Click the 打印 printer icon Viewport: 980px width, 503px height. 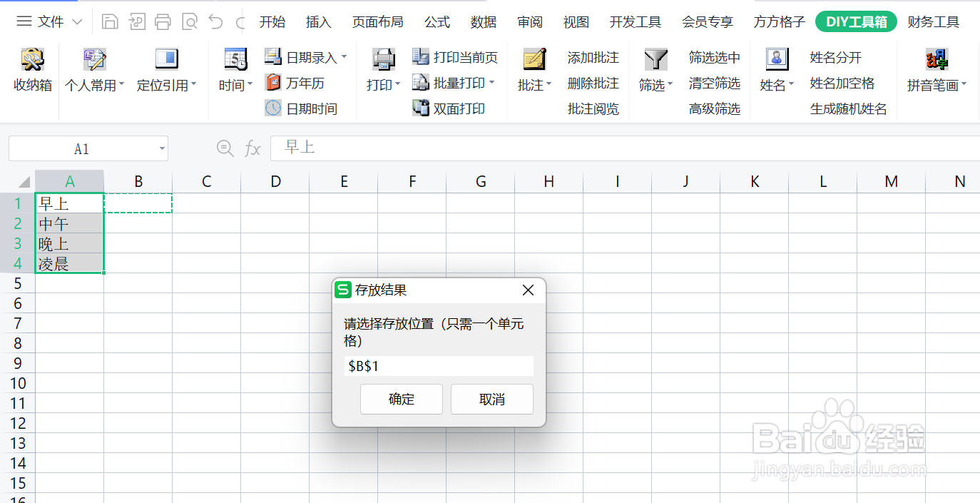(x=384, y=59)
